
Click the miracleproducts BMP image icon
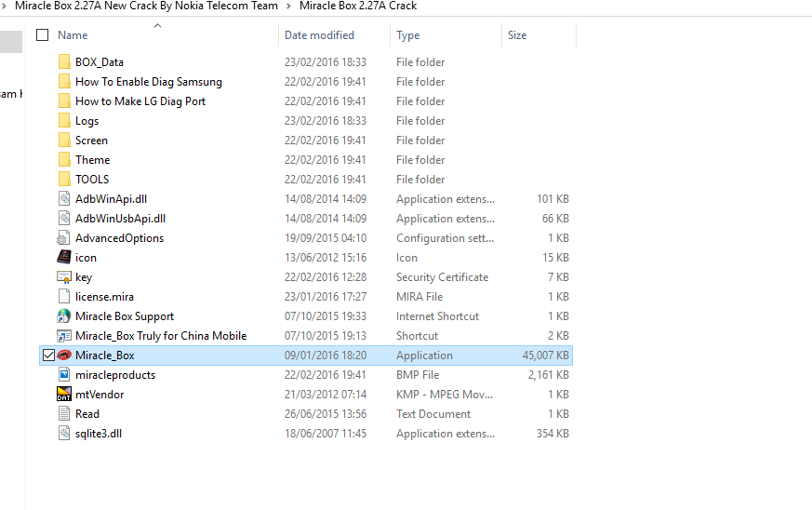click(x=64, y=374)
